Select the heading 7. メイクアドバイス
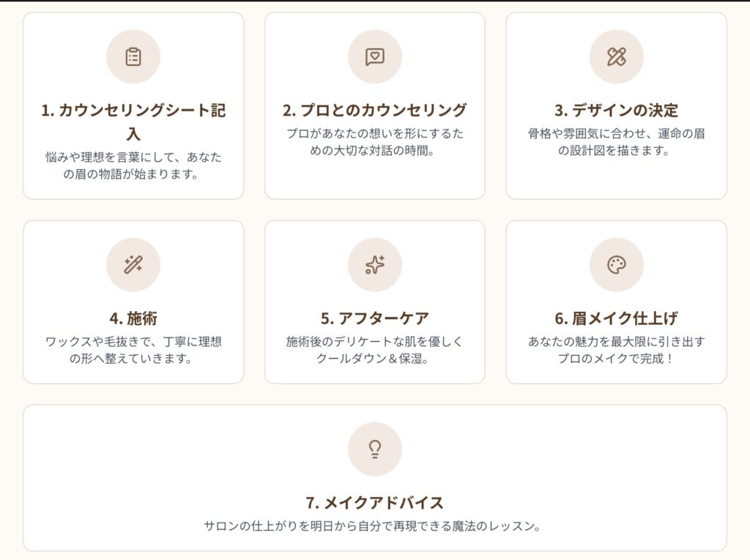The width and height of the screenshot is (750, 560). tap(374, 503)
